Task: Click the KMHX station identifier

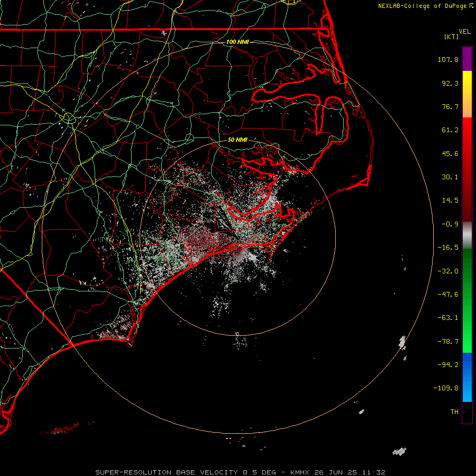Action: (300, 472)
